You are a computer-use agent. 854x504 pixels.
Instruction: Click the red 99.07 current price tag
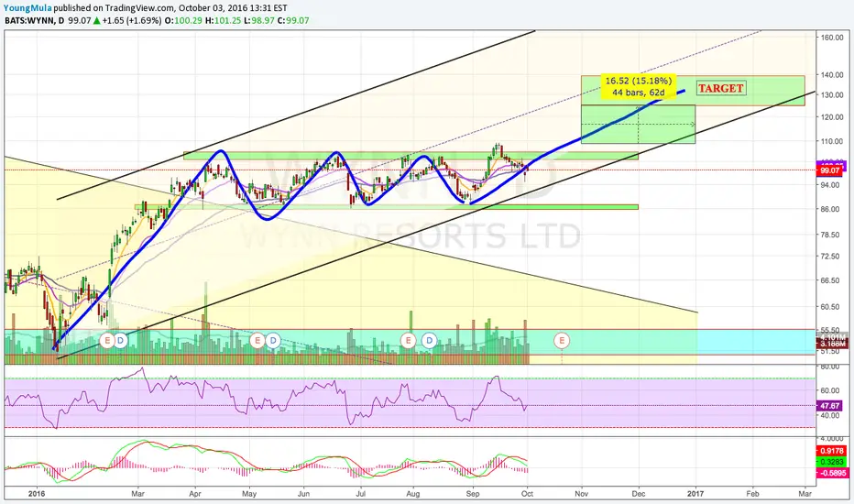click(831, 170)
